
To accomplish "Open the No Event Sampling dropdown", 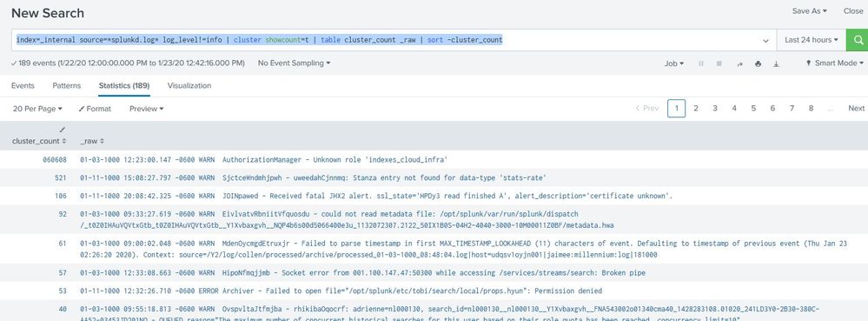I will (x=294, y=64).
